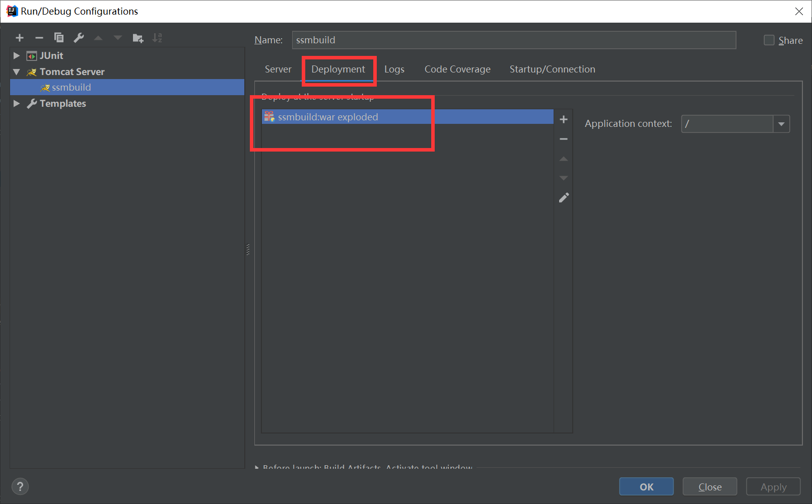Open help with question mark button
This screenshot has height=504, width=812.
click(20, 486)
